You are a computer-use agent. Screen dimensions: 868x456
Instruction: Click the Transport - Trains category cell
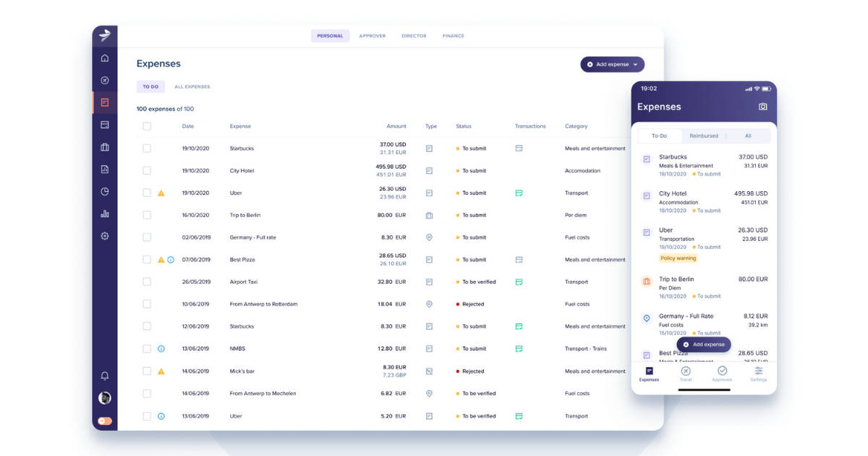pyautogui.click(x=586, y=349)
